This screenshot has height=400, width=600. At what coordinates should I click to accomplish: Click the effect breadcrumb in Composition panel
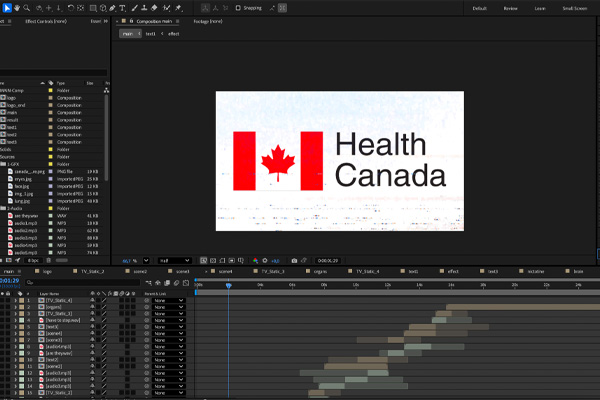click(174, 34)
